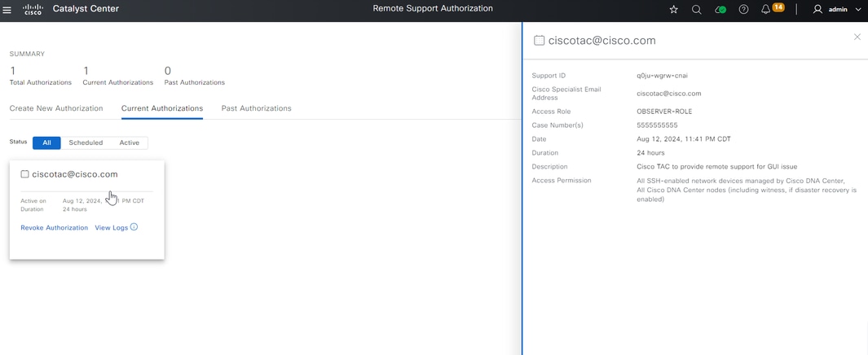Open the help question mark icon

[x=743, y=10]
